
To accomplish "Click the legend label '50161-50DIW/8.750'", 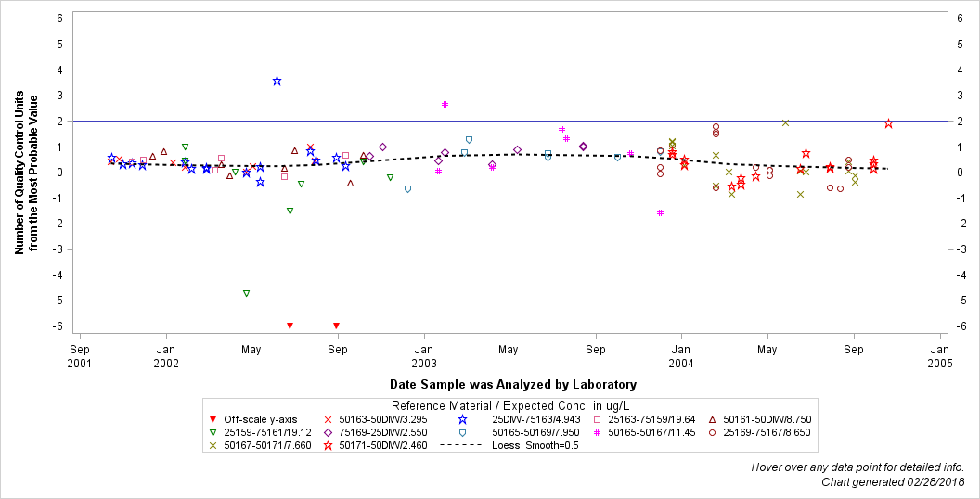I will coord(767,419).
